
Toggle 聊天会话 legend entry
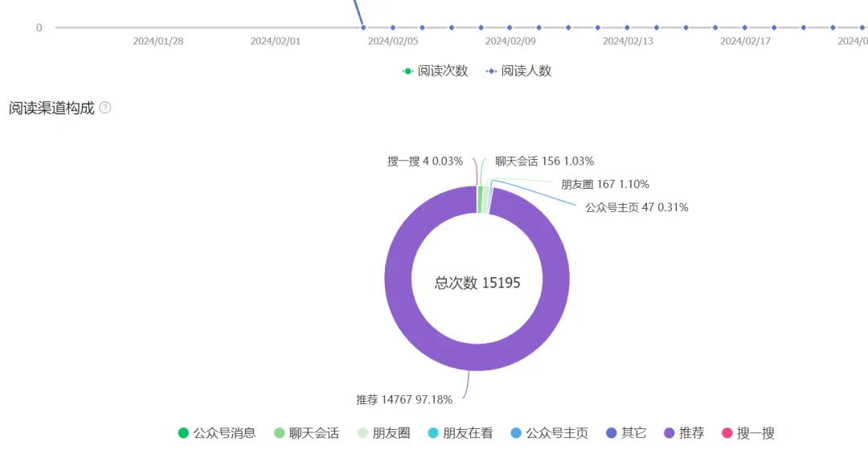click(307, 433)
